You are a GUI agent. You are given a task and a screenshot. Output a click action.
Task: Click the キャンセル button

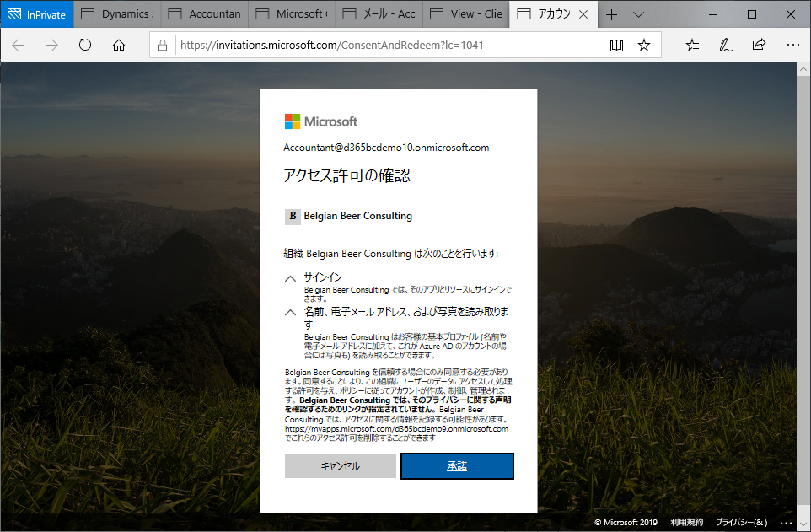pos(341,465)
